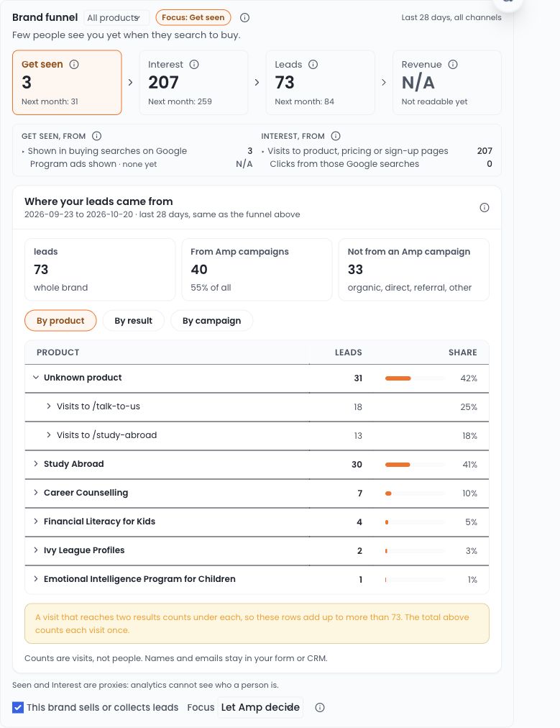
Task: Click Counts are visits, not people note
Action: click(176, 658)
